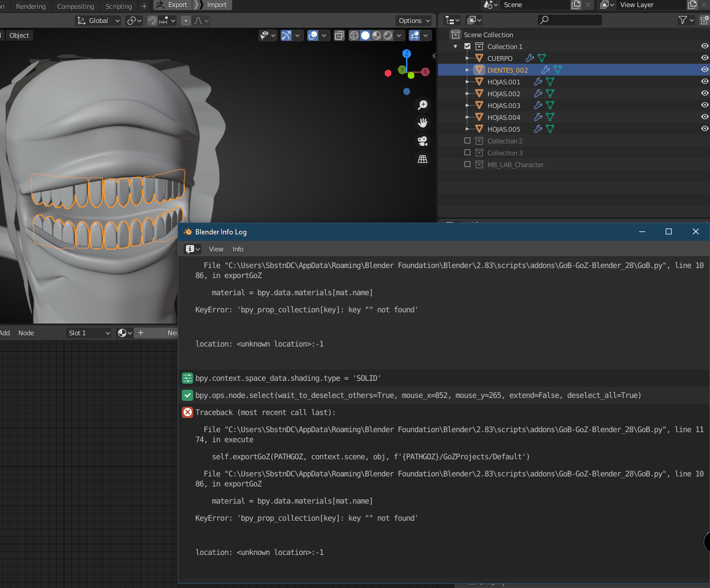Enable the Collection 2 checkbox

point(467,141)
